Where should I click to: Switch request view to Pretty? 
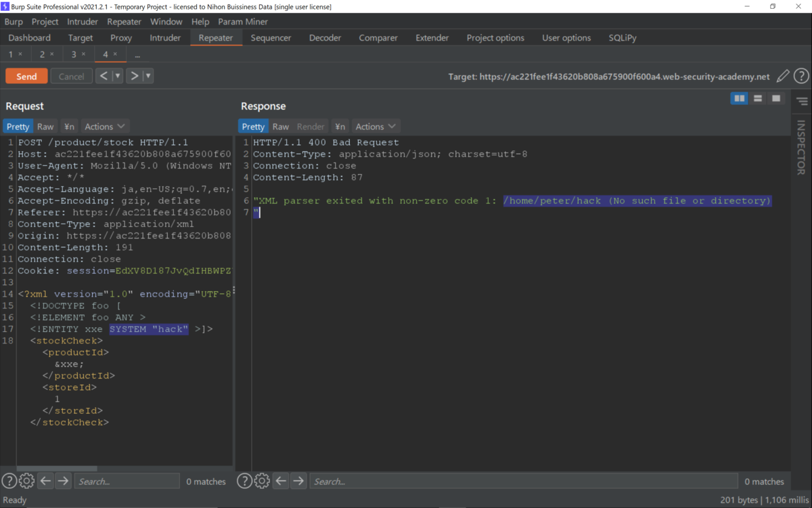(18, 127)
